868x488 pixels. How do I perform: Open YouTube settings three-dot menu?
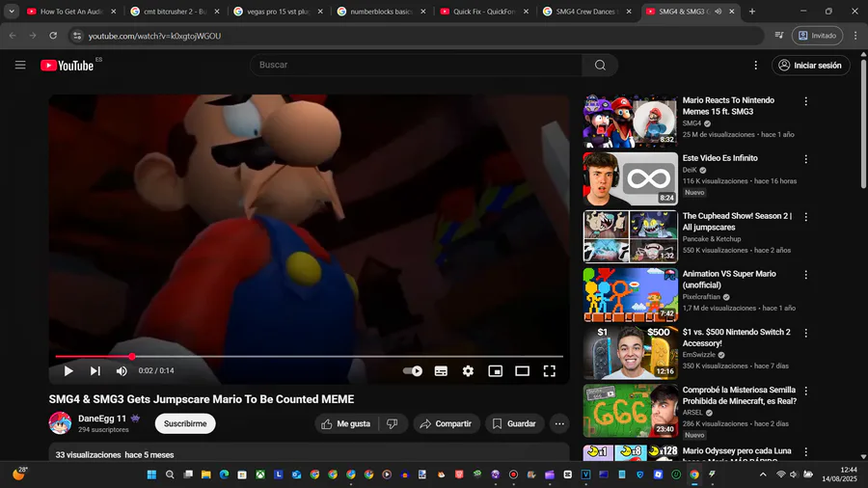pos(755,66)
